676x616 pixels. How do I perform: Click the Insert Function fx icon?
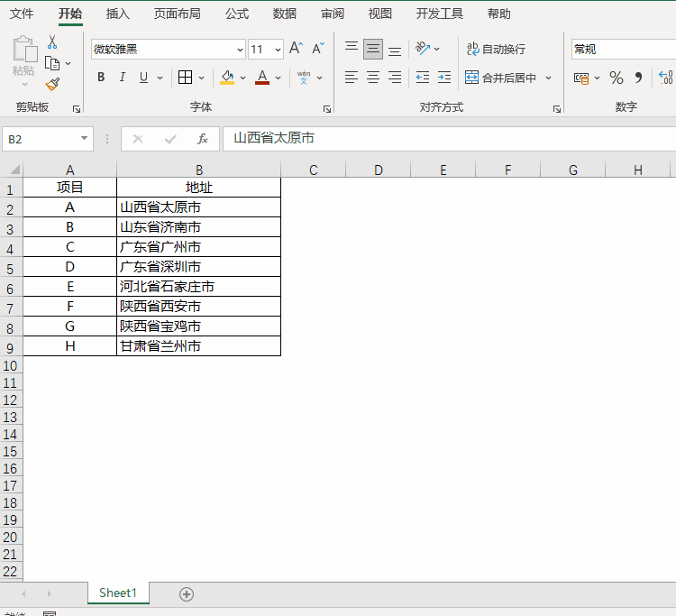[x=203, y=139]
